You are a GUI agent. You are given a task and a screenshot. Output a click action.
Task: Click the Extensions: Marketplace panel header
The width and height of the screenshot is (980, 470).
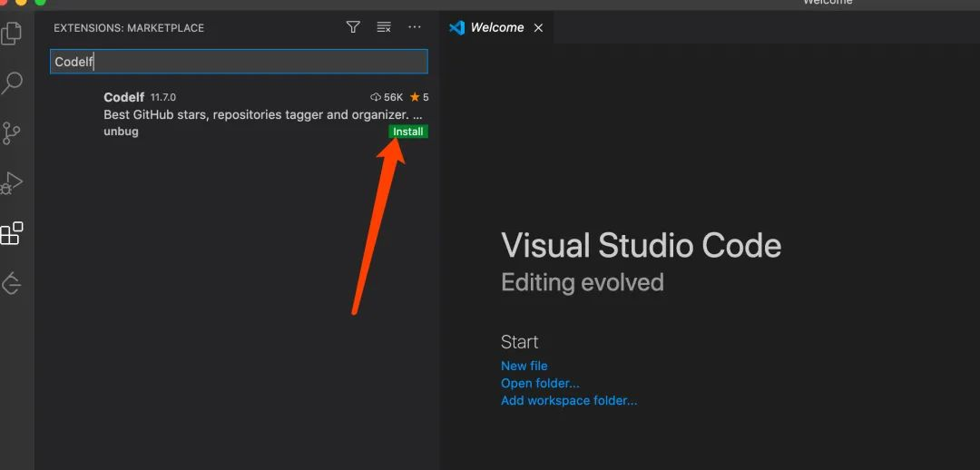(129, 28)
